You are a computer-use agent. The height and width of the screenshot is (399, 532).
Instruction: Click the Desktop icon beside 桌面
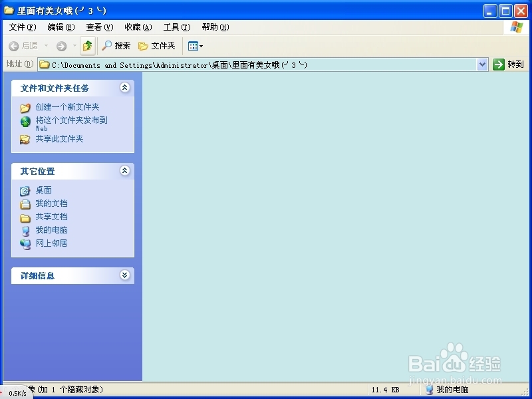pyautogui.click(x=25, y=191)
